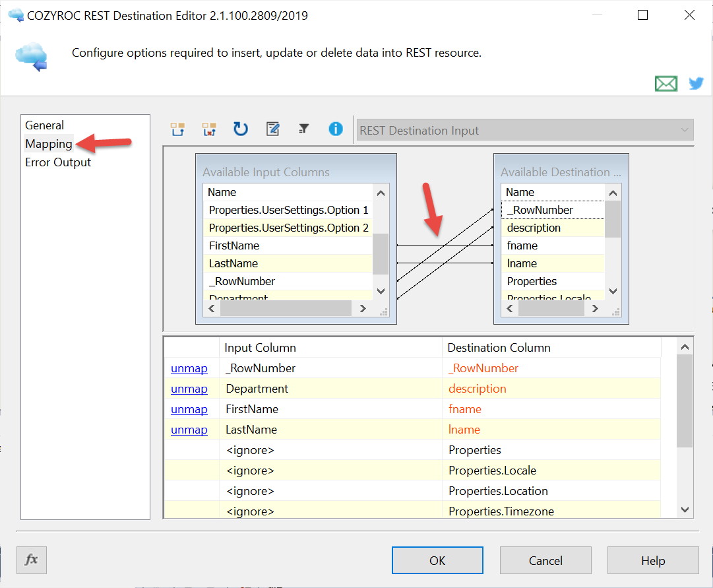Click the Twitter bird icon
Image resolution: width=713 pixels, height=588 pixels.
click(x=696, y=83)
